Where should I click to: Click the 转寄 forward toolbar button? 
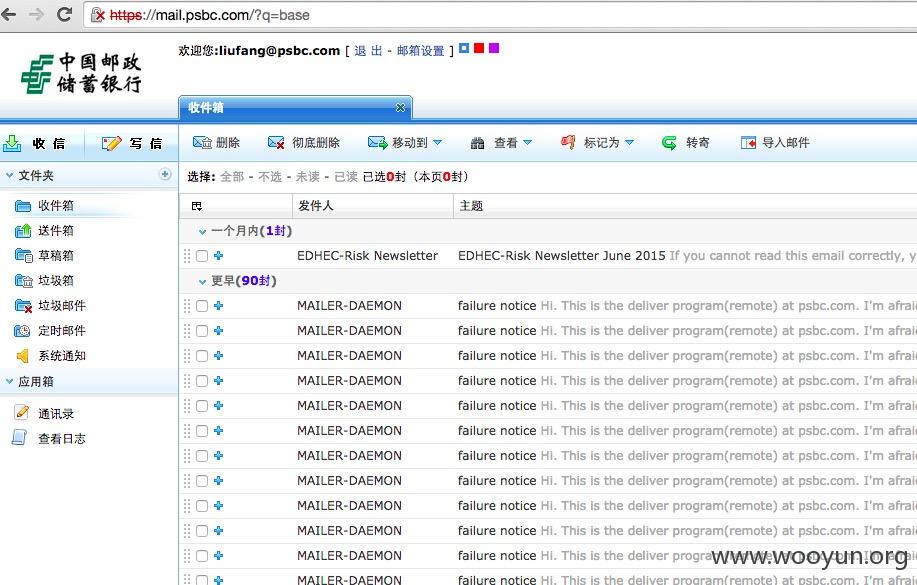[x=685, y=143]
